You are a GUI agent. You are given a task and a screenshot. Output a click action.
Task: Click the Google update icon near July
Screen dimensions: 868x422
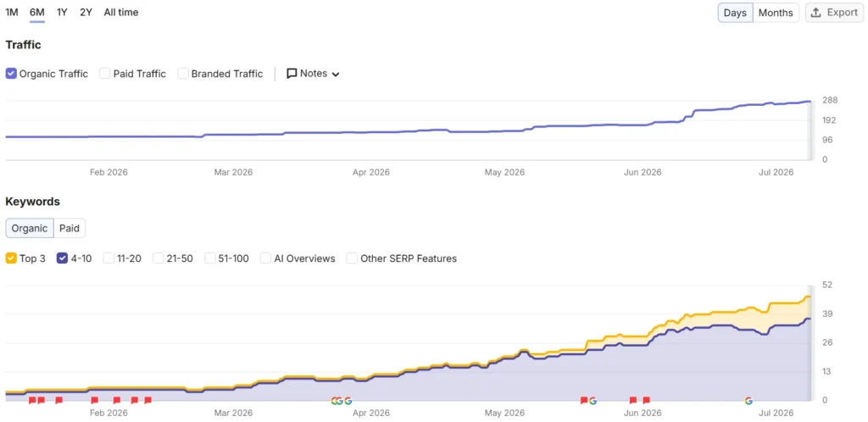click(748, 401)
